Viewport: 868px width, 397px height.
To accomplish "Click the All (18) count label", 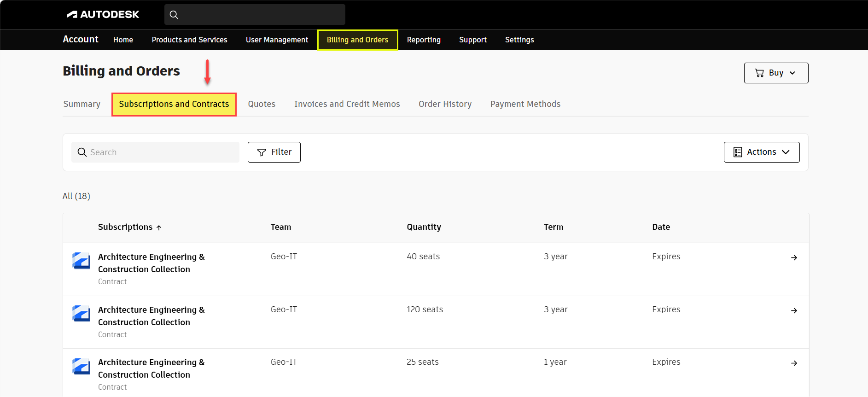I will coord(76,196).
